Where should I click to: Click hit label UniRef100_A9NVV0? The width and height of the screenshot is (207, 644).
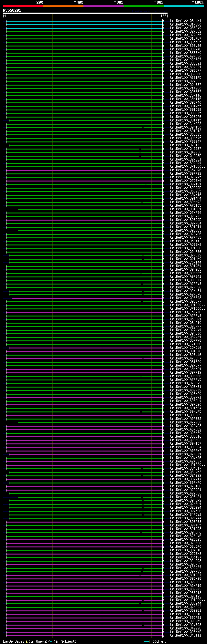[x=186, y=57]
